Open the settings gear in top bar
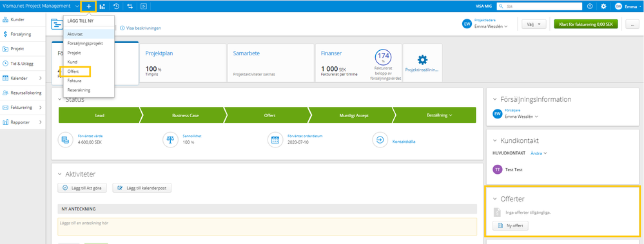 (x=603, y=6)
